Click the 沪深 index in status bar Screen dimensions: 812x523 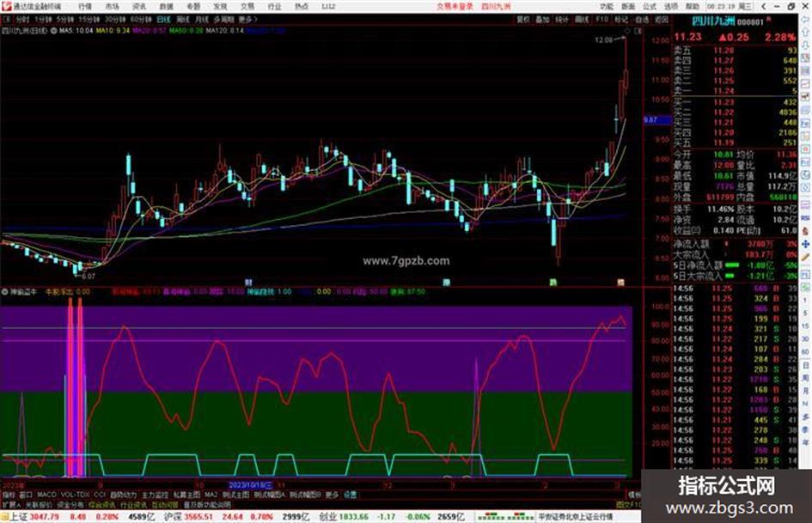(172, 517)
